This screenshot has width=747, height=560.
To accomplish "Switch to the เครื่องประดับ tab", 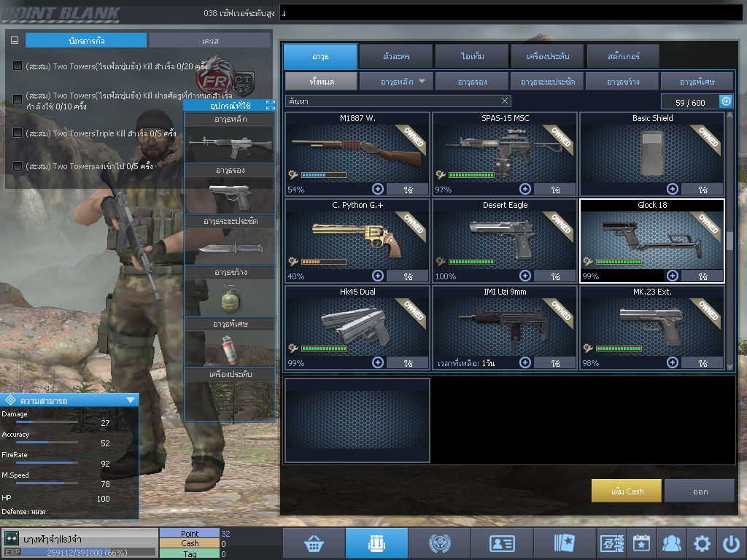I will (547, 56).
